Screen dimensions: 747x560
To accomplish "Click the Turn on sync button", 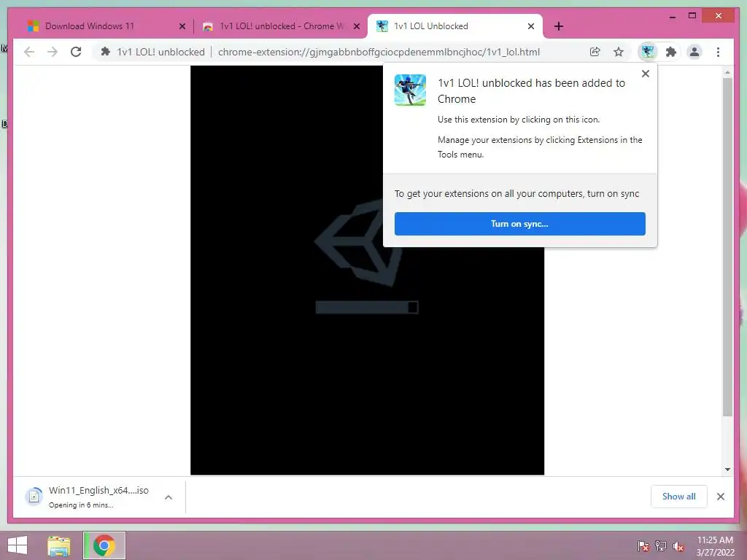I will [x=519, y=224].
